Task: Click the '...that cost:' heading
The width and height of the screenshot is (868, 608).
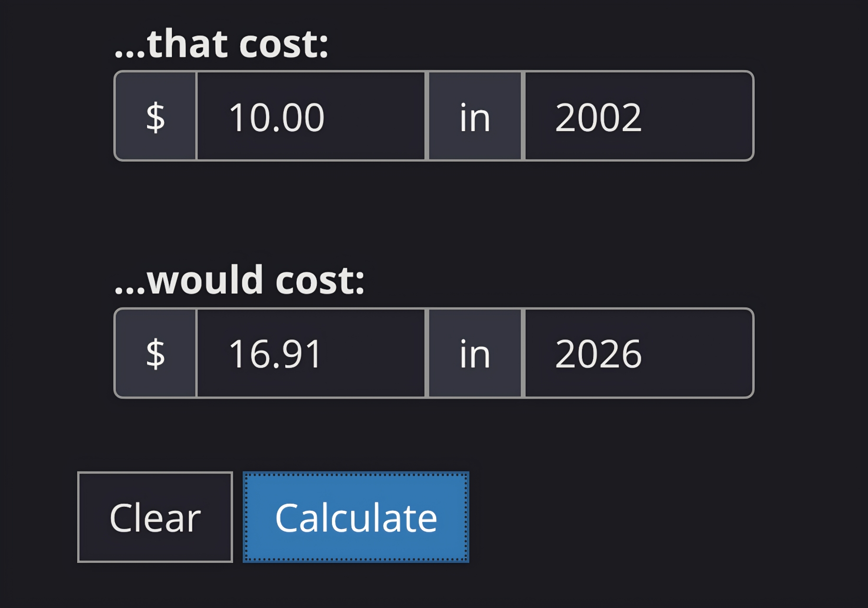Action: coord(221,43)
